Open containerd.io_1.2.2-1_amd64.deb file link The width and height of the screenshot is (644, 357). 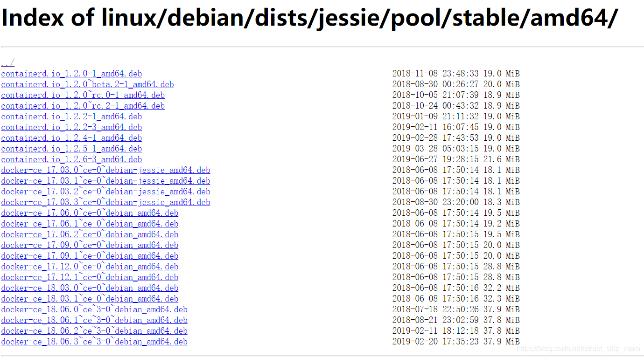(71, 117)
